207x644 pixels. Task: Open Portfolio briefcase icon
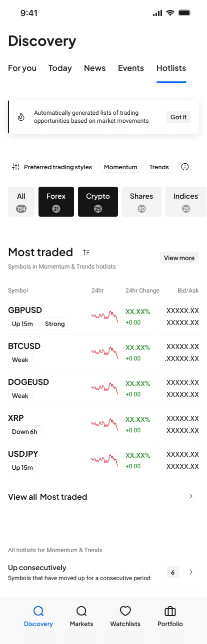point(170,611)
